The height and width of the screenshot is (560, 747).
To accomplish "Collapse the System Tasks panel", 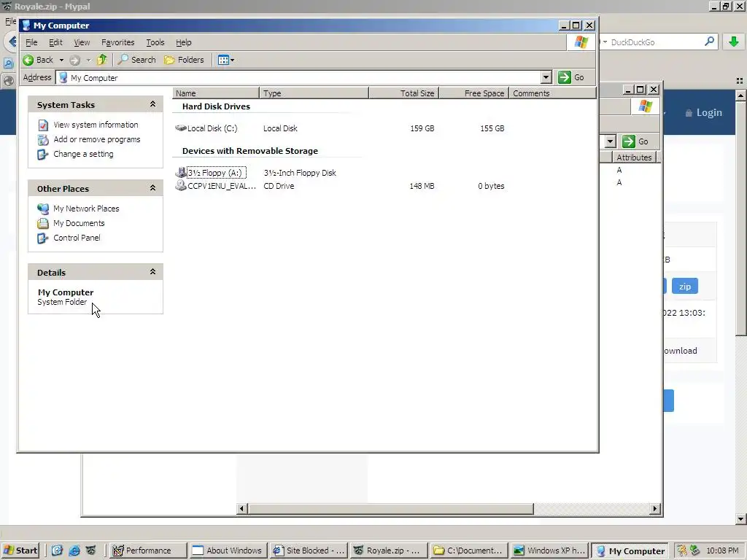I will coord(152,104).
